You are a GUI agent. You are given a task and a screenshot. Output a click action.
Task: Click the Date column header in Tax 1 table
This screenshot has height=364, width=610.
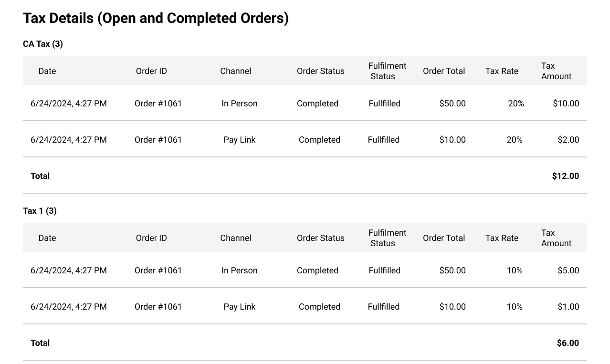pos(47,238)
